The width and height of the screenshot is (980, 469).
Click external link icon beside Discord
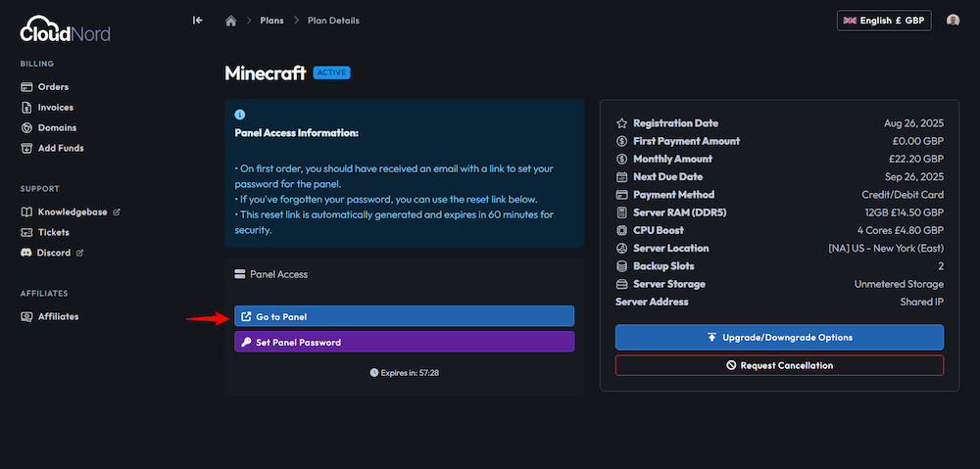pos(79,254)
